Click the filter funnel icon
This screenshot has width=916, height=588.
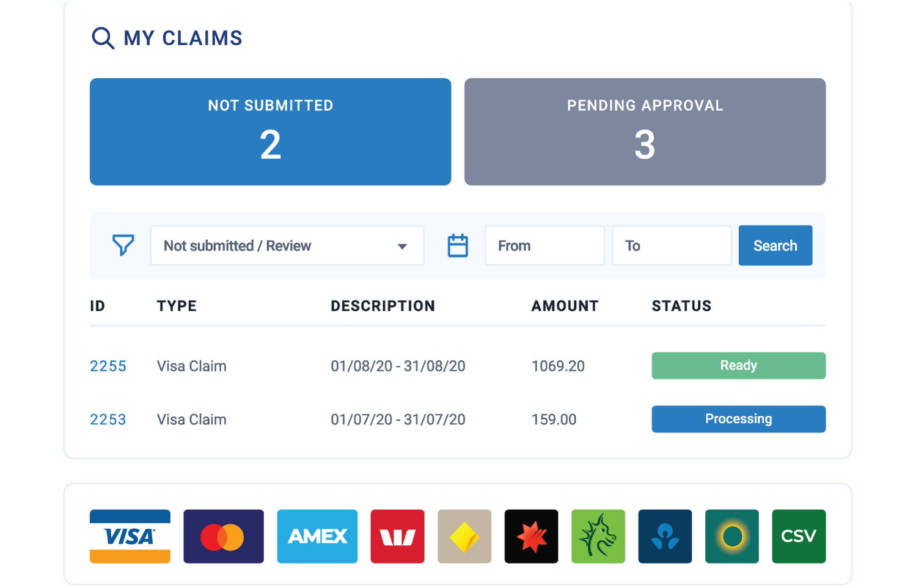(x=123, y=245)
